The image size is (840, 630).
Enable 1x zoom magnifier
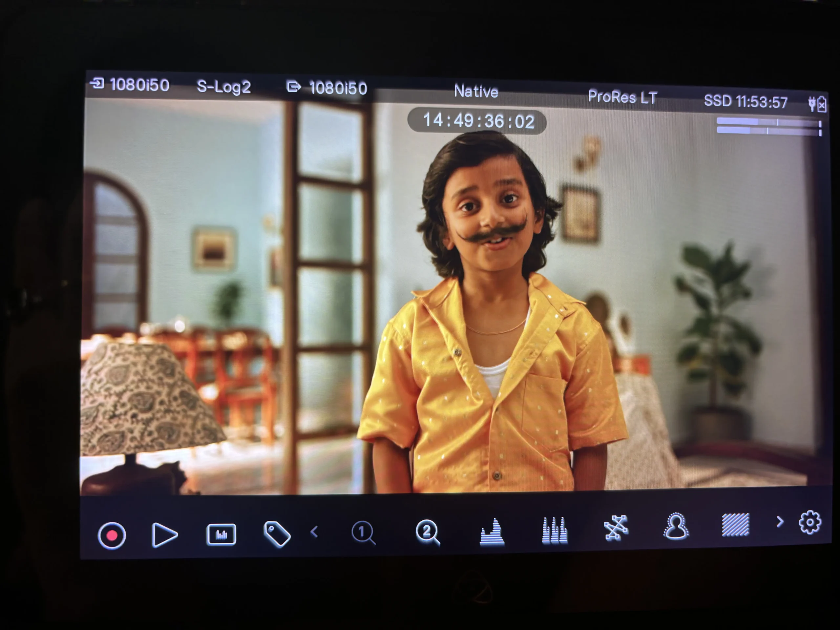[363, 533]
